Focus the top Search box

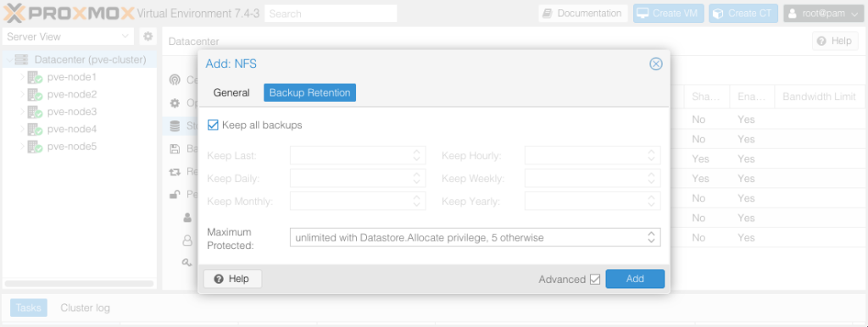point(331,14)
